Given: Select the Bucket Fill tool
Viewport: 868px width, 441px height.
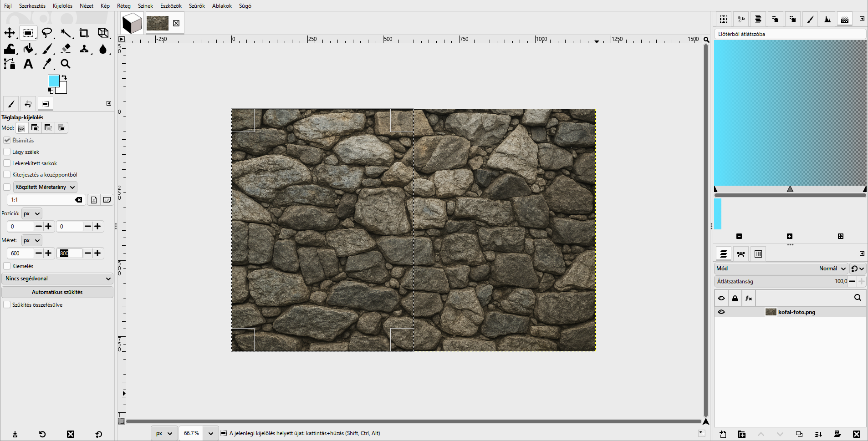Looking at the screenshot, I should (x=28, y=49).
